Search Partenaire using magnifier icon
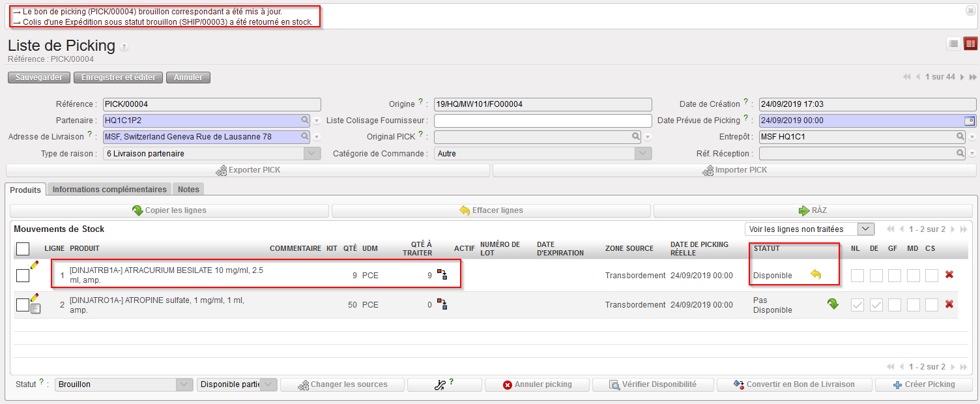Viewport: 980px width, 404px height. 304,121
